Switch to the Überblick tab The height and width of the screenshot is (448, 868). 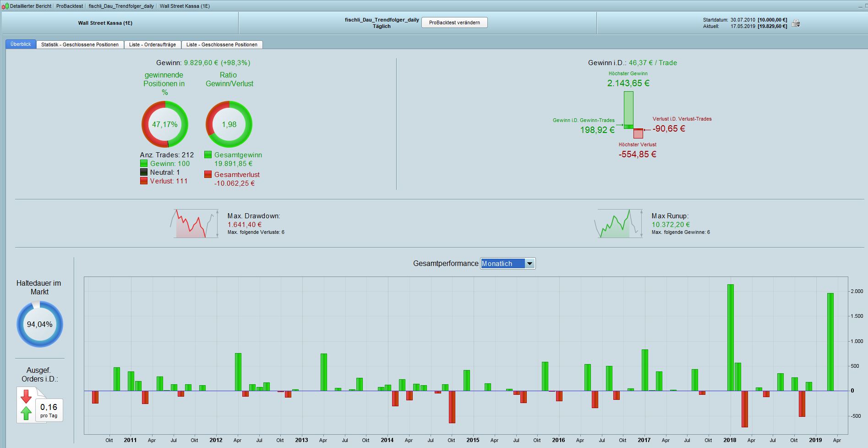[x=21, y=44]
